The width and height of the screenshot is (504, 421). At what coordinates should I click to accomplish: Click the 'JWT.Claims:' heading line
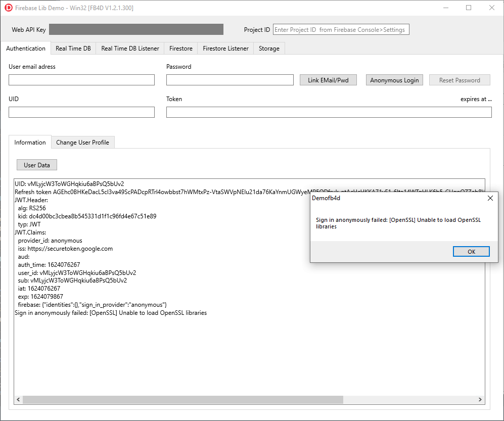(30, 232)
